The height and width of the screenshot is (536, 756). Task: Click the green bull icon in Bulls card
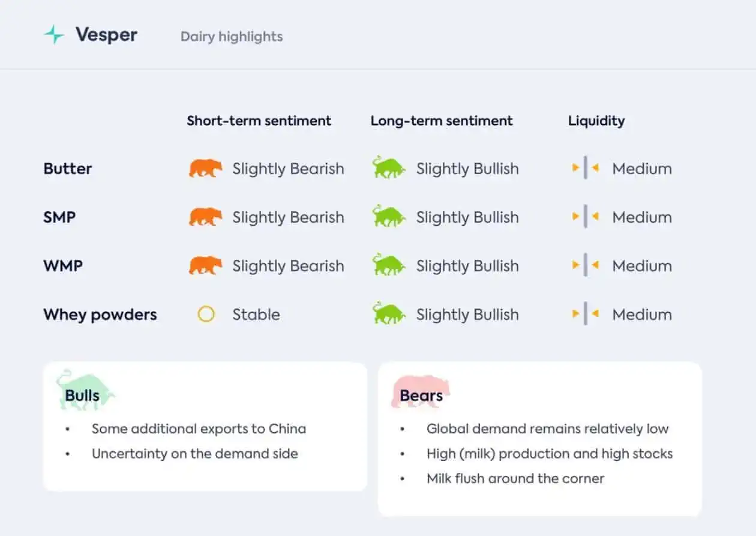85,390
